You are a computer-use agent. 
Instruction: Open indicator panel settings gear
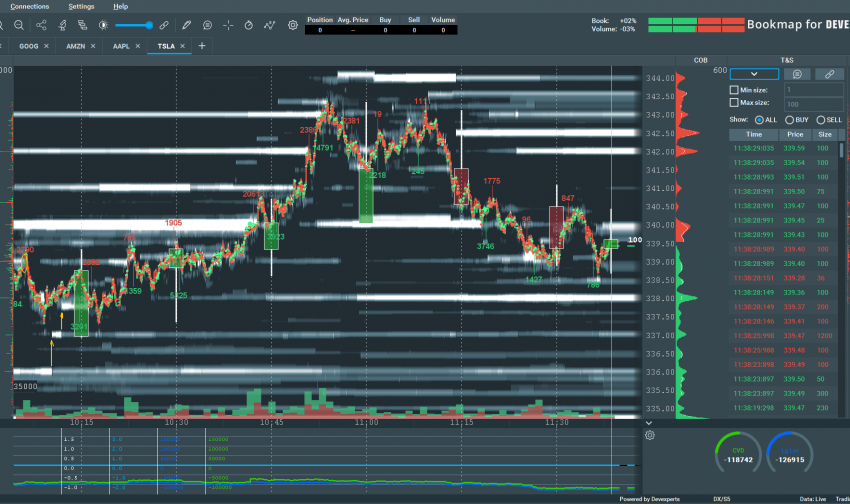[x=650, y=435]
